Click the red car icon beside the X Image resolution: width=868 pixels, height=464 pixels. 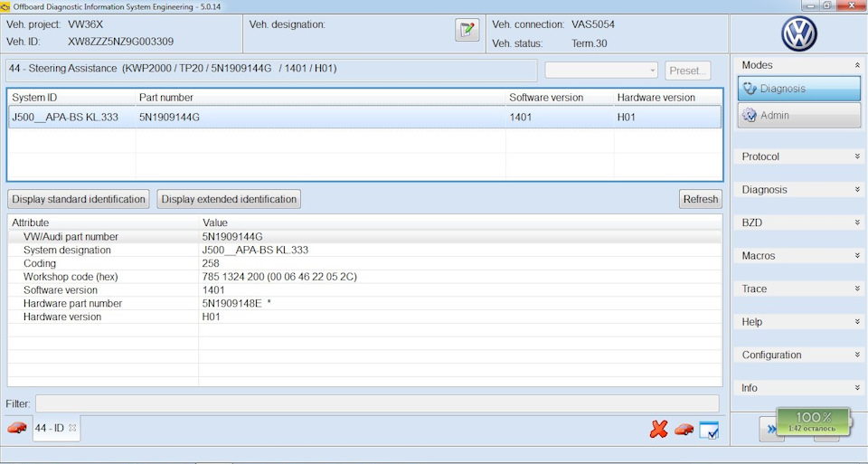[x=684, y=429]
